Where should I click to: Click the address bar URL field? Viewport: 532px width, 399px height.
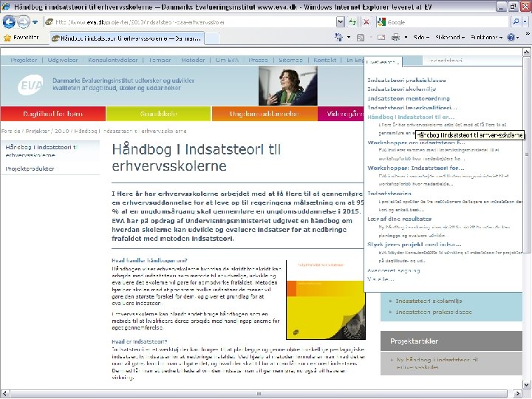pyautogui.click(x=190, y=22)
